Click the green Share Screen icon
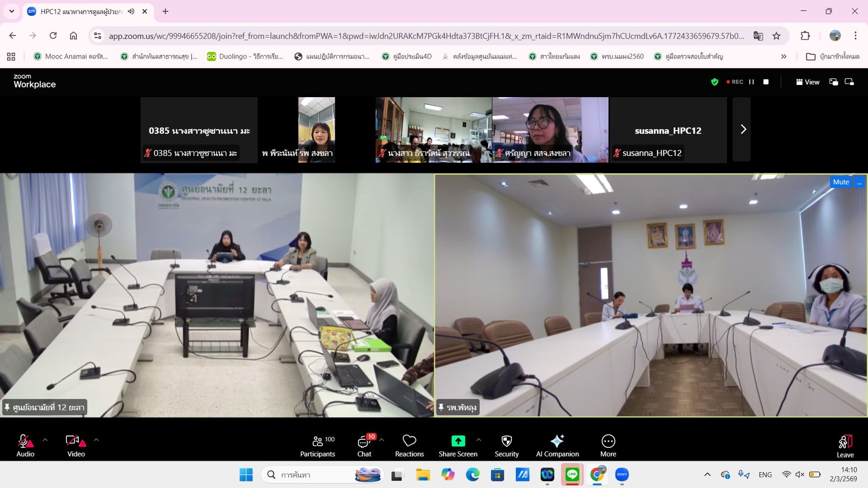Viewport: 868px width, 488px height. pyautogui.click(x=458, y=441)
